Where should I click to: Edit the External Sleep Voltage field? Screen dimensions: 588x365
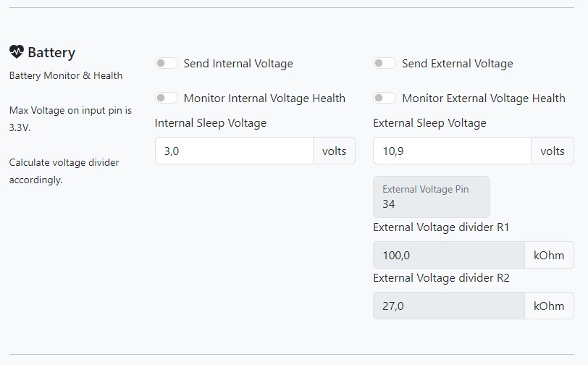click(x=452, y=151)
